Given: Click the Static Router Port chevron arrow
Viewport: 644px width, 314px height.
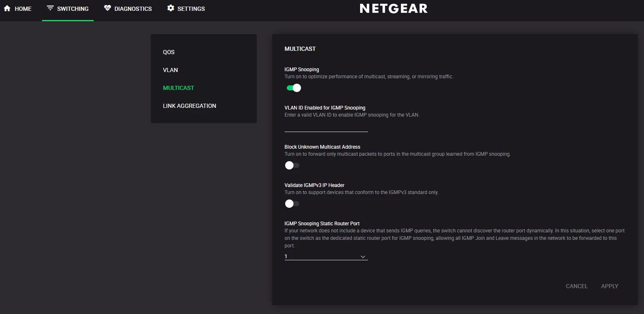Looking at the screenshot, I should [x=363, y=257].
